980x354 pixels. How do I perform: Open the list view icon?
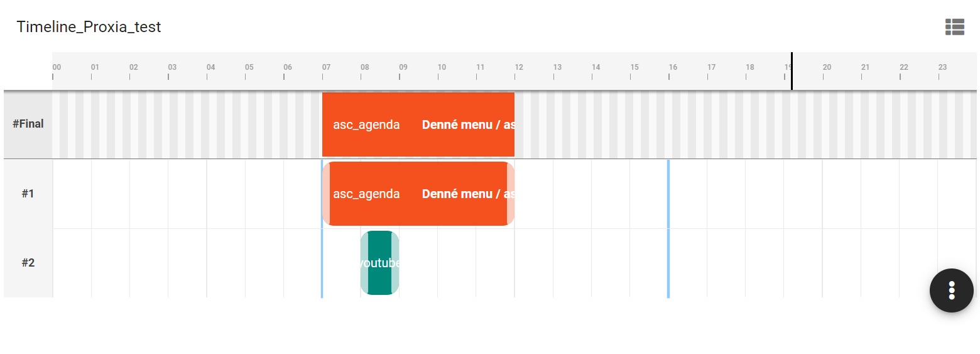point(954,26)
